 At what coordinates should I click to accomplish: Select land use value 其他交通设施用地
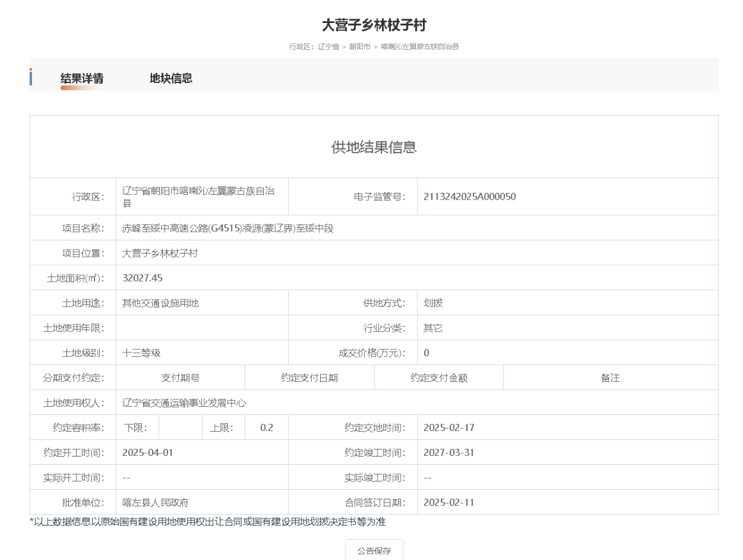(x=160, y=303)
